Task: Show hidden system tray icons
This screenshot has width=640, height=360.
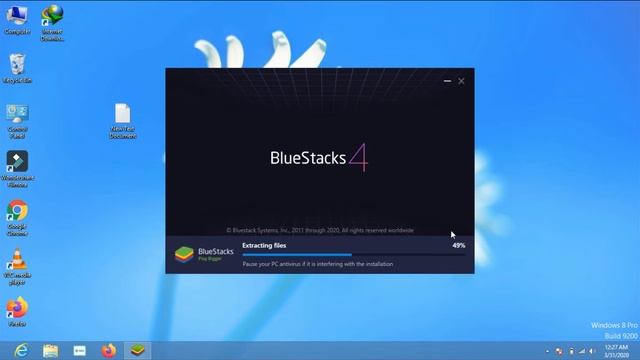Action: click(x=547, y=351)
